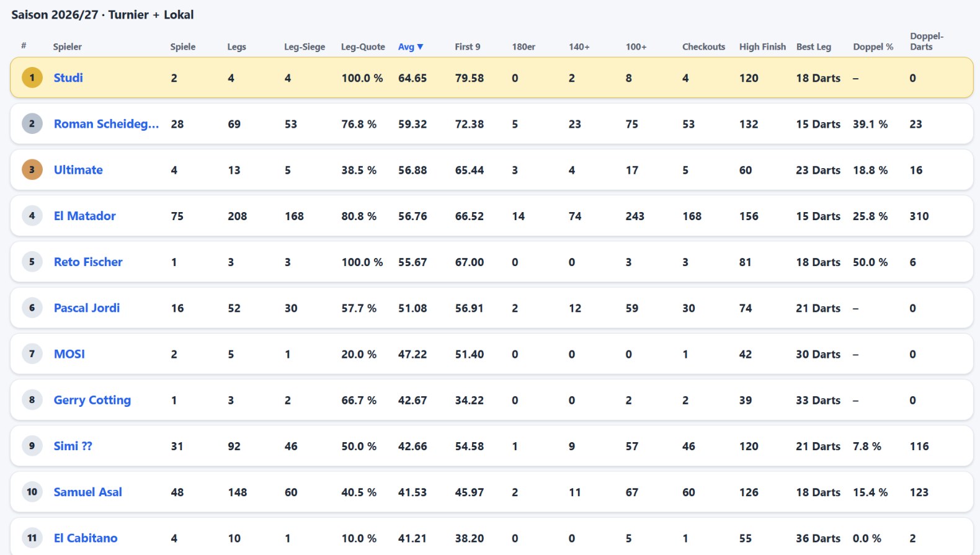Open El Matador's player page
Viewport: 980px width, 555px height.
click(85, 216)
